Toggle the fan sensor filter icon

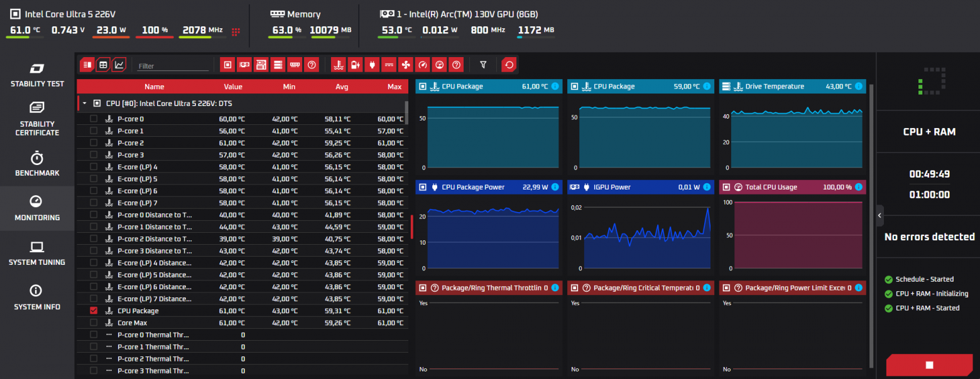pyautogui.click(x=406, y=64)
